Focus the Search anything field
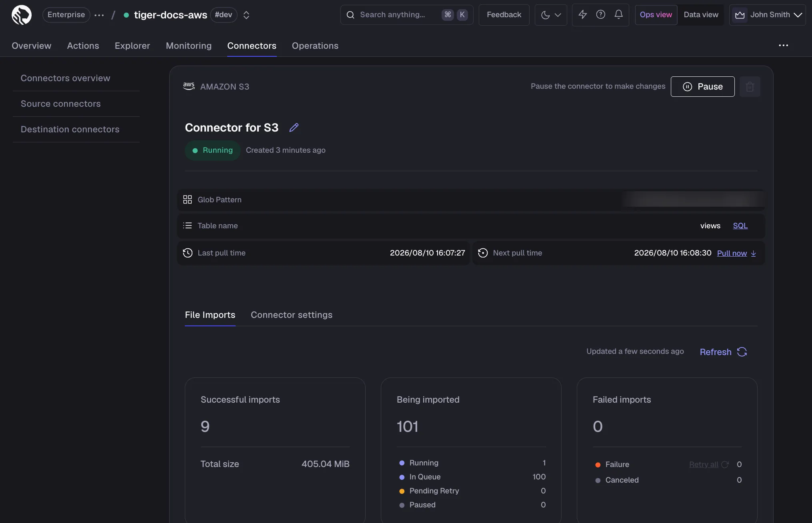This screenshot has width=812, height=523. click(x=407, y=15)
